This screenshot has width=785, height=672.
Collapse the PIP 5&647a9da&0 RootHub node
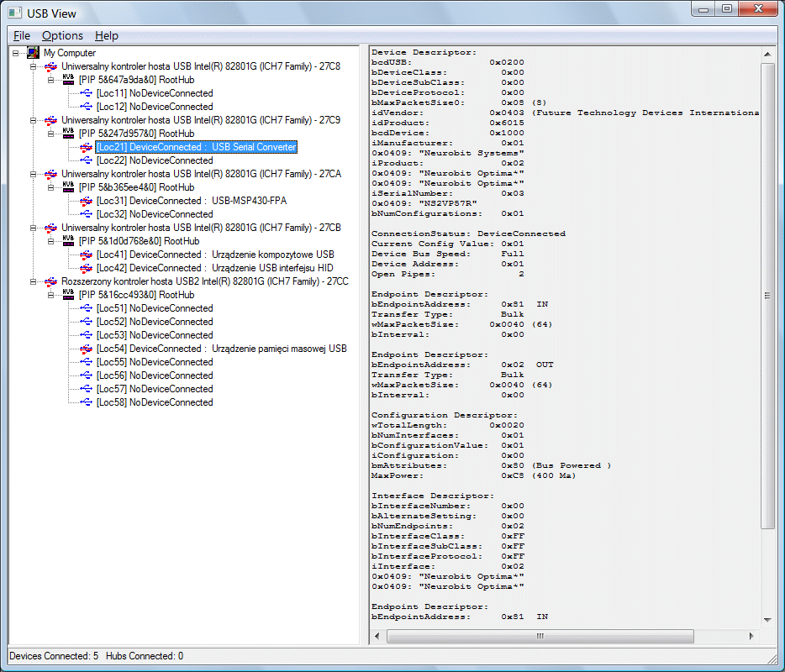50,80
